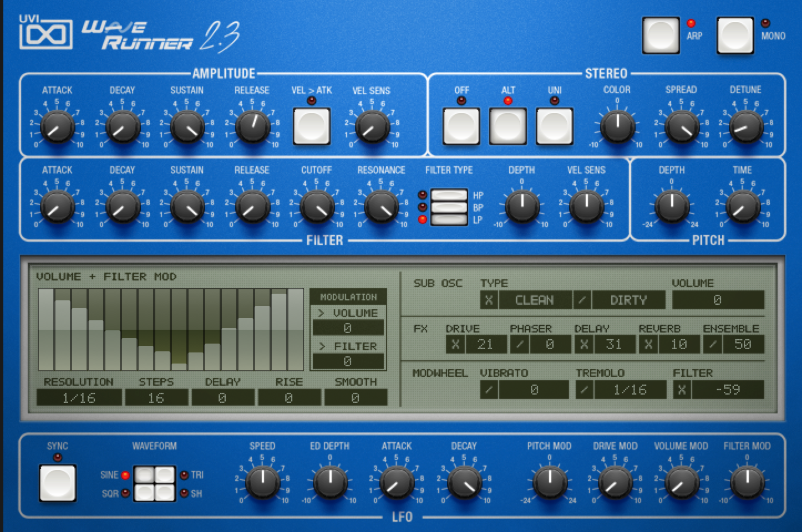The image size is (802, 532).
Task: Click the amplitude DECAY knob
Action: click(123, 126)
